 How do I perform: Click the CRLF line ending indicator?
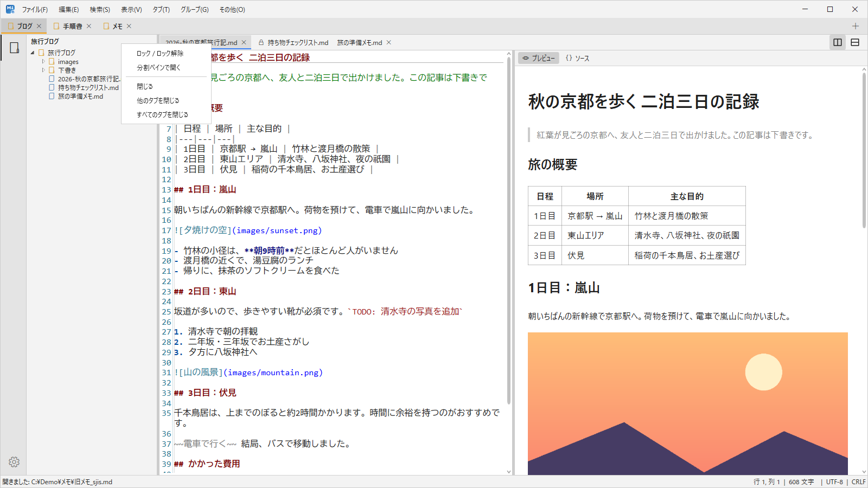858,481
